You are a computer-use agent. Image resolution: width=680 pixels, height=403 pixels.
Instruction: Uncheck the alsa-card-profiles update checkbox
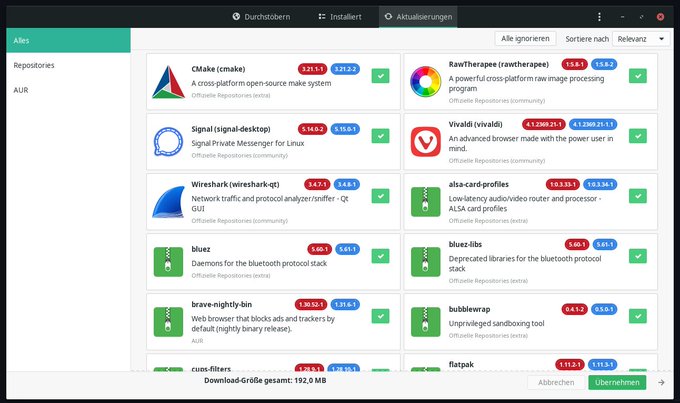[x=638, y=196]
